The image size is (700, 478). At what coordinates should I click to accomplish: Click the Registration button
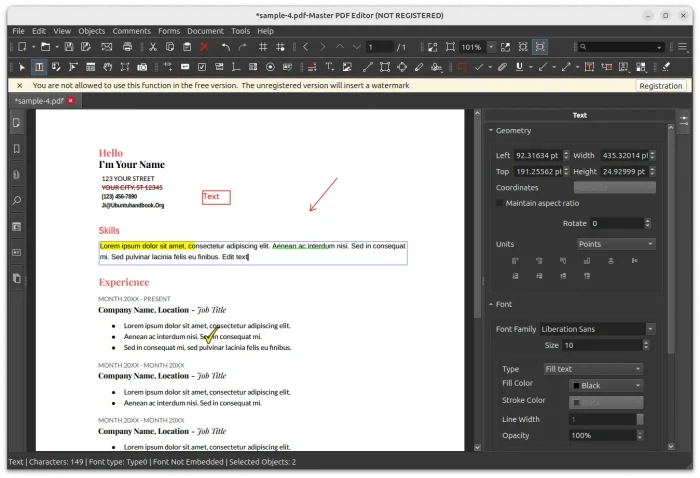660,86
